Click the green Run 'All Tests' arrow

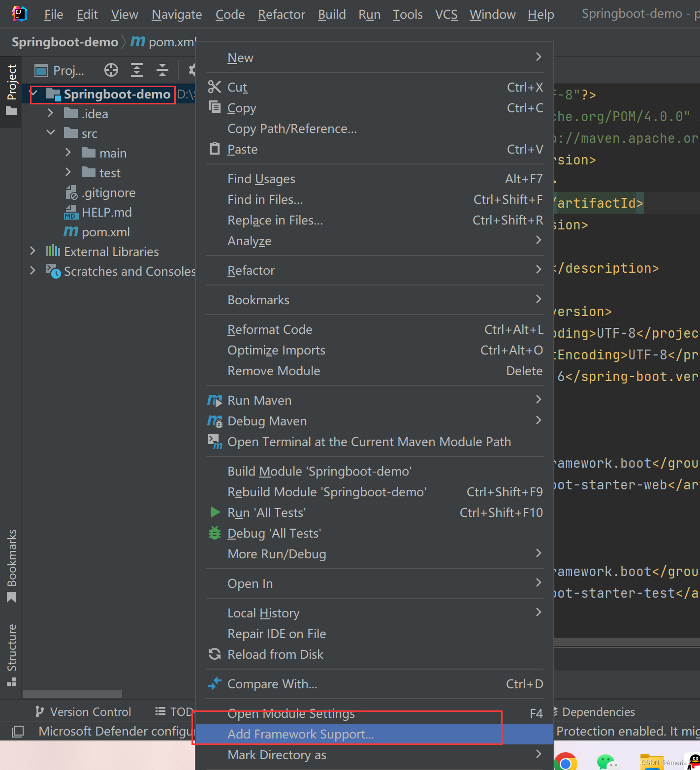215,513
